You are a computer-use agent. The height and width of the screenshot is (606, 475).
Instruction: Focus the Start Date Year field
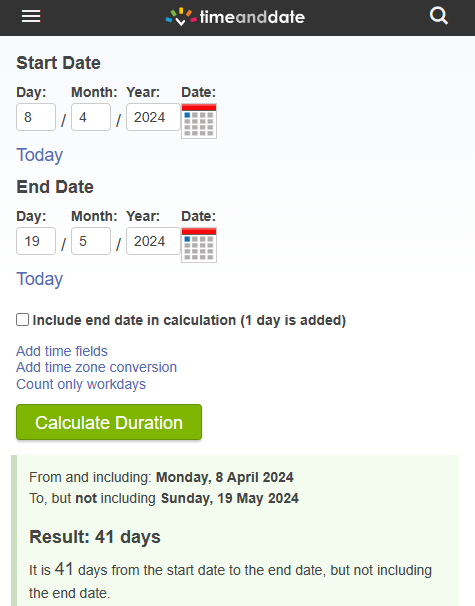click(153, 117)
